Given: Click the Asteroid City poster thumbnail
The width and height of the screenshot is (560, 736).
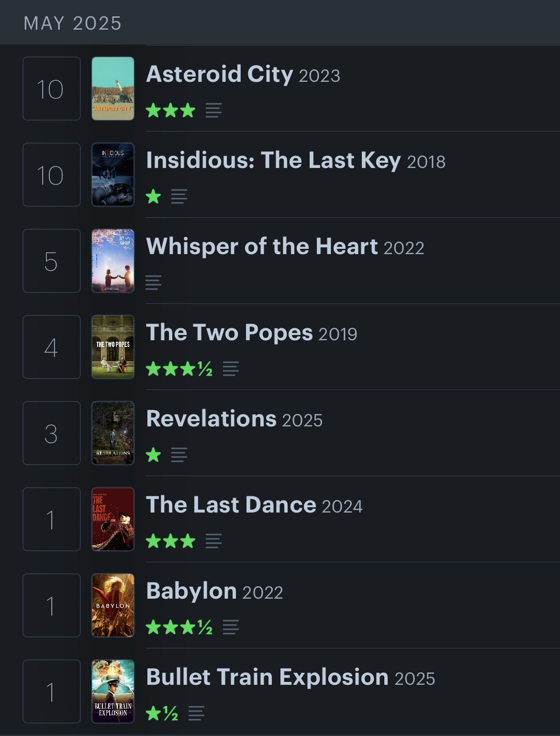Looking at the screenshot, I should (x=113, y=89).
